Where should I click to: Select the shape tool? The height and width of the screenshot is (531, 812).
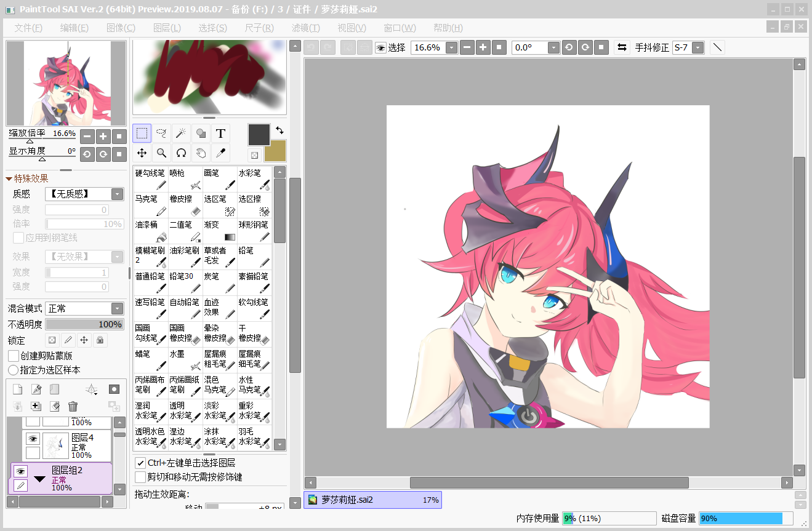pyautogui.click(x=201, y=133)
